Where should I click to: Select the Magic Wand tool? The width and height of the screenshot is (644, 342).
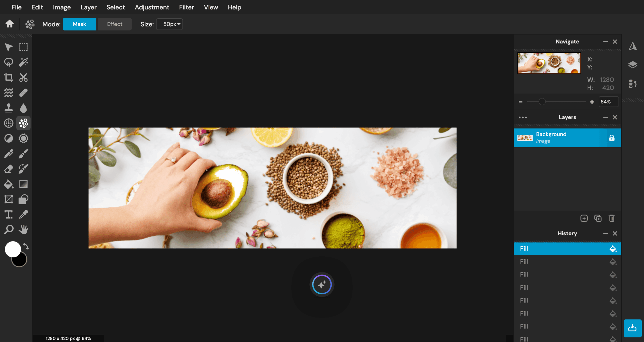[23, 62]
